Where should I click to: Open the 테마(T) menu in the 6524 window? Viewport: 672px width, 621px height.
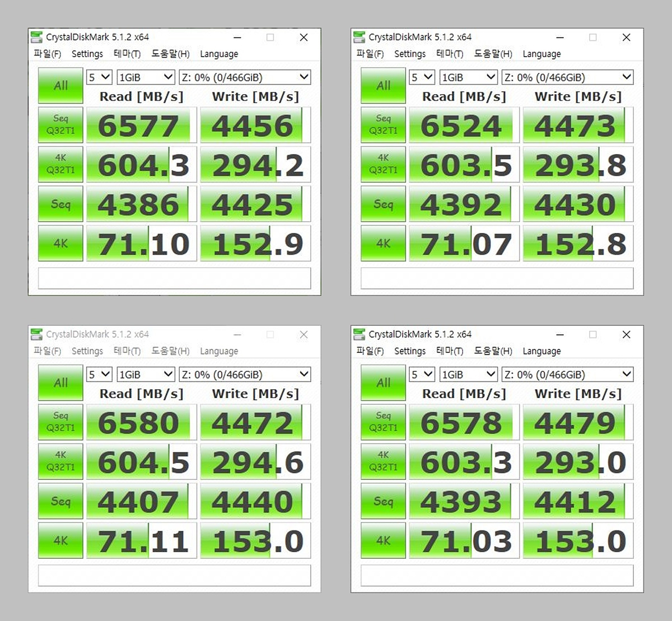[450, 54]
